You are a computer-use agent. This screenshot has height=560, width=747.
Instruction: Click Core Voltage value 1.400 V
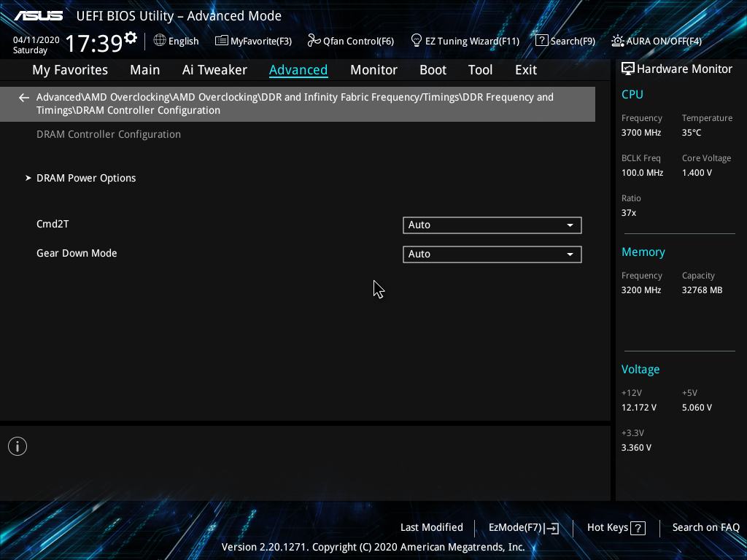[x=697, y=173]
